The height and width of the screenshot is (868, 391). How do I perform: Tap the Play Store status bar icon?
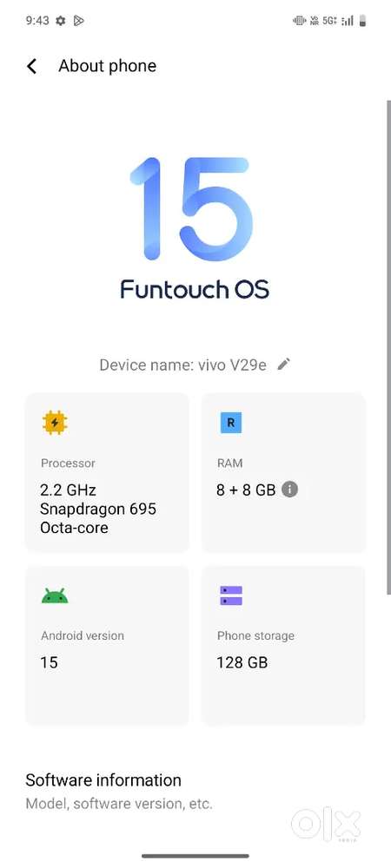point(79,21)
